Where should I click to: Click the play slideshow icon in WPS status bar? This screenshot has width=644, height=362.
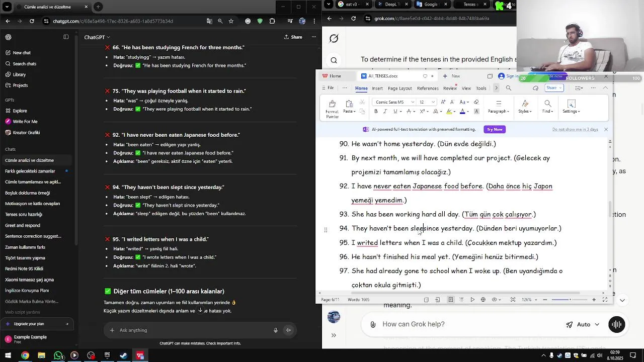click(x=472, y=300)
